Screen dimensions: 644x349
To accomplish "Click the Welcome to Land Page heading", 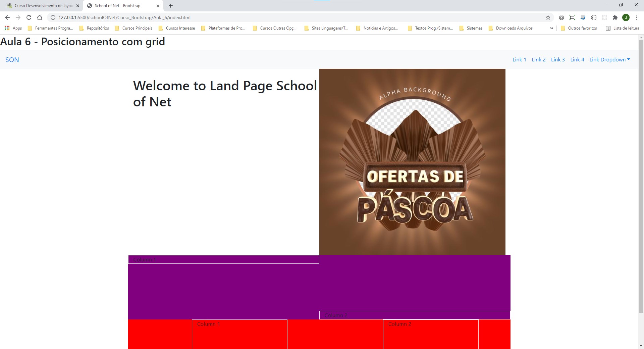I will [x=225, y=94].
